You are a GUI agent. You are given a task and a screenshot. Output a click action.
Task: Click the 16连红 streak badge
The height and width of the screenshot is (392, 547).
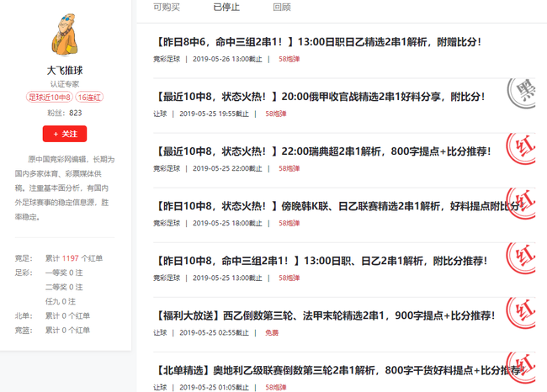(90, 97)
